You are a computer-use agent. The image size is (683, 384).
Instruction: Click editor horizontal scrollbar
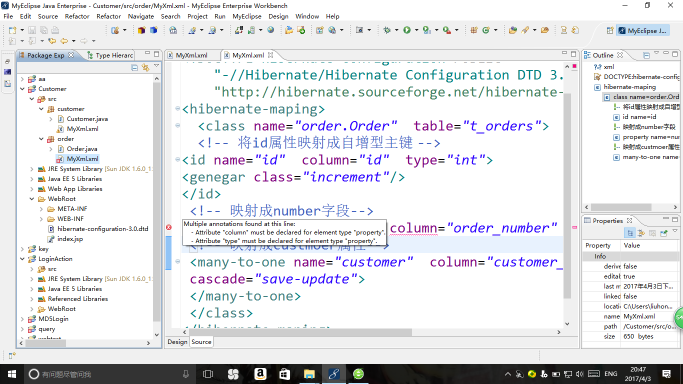tap(301, 332)
